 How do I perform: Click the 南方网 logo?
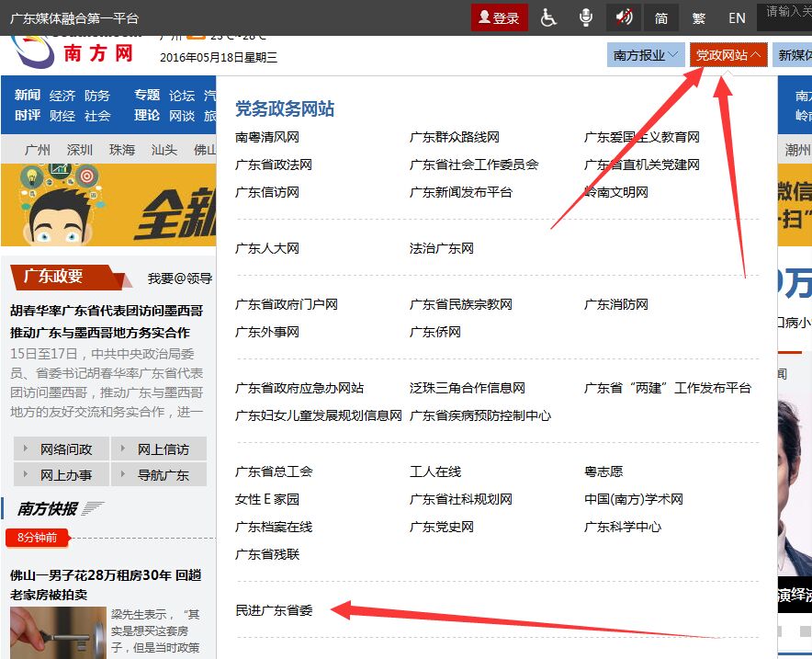click(x=73, y=51)
